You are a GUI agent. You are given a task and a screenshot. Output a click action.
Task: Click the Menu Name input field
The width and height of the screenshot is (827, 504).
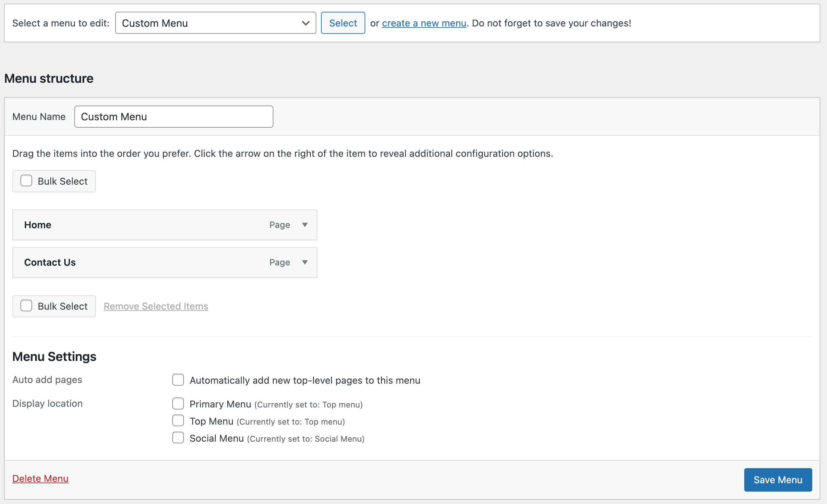(174, 116)
